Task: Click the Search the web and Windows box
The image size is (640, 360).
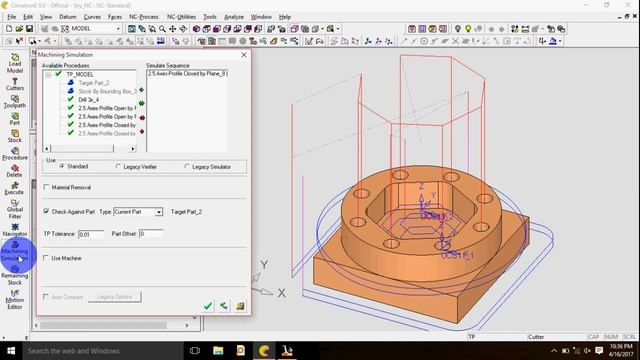Action: (102, 351)
